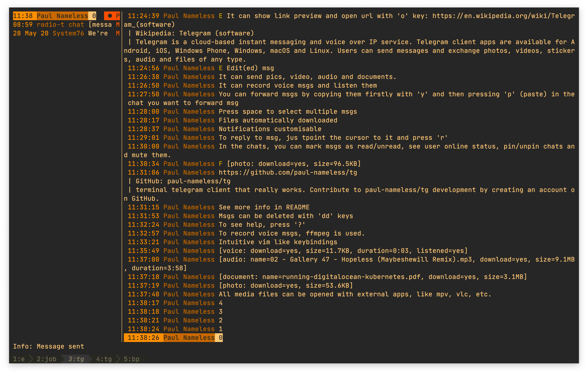Screen dimensions: 588x374
Task: Select 'Intuitive vim like keybindings' message
Action: tap(232, 242)
